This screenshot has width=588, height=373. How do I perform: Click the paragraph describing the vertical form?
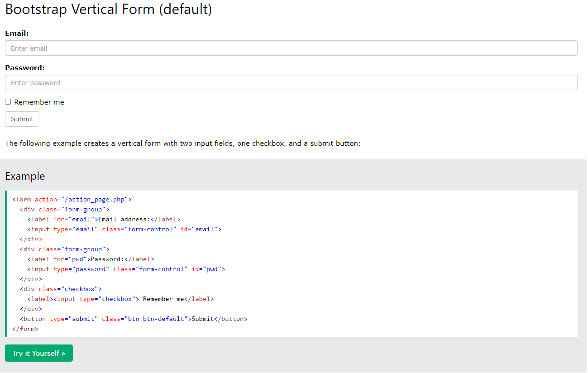point(183,143)
